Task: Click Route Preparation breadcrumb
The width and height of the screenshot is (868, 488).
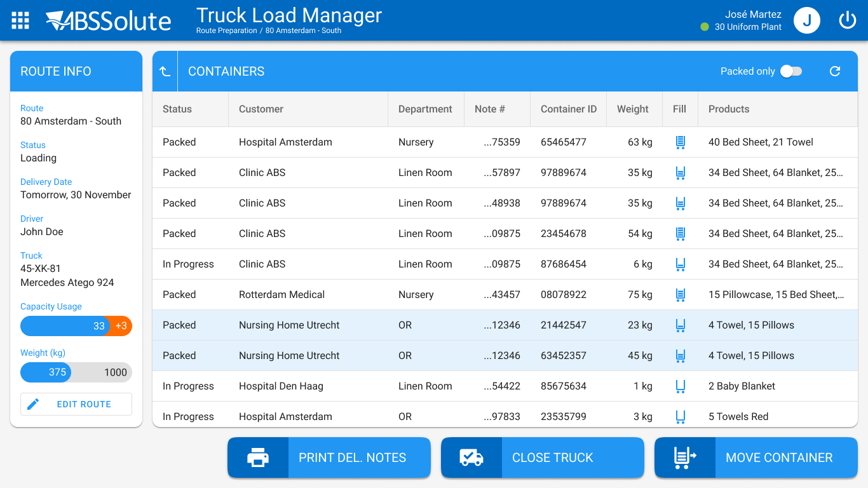Action: (227, 30)
